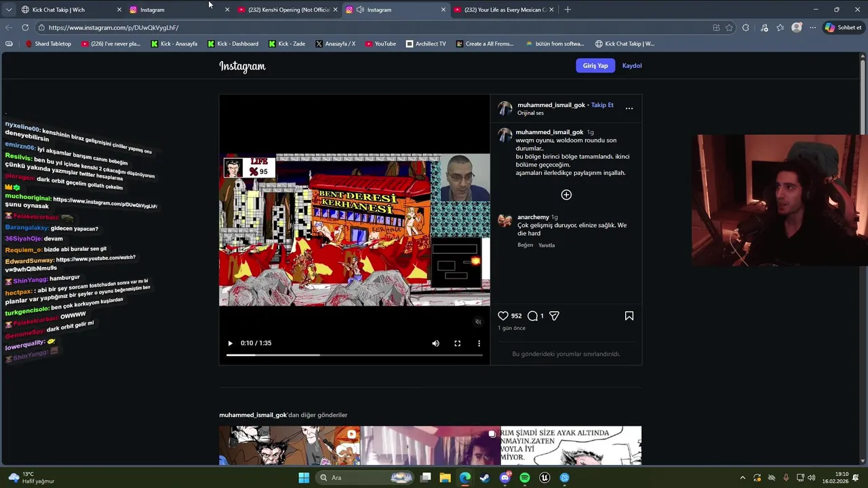868x488 pixels.
Task: Like the anarchemy comment with Beğen
Action: 526,245
